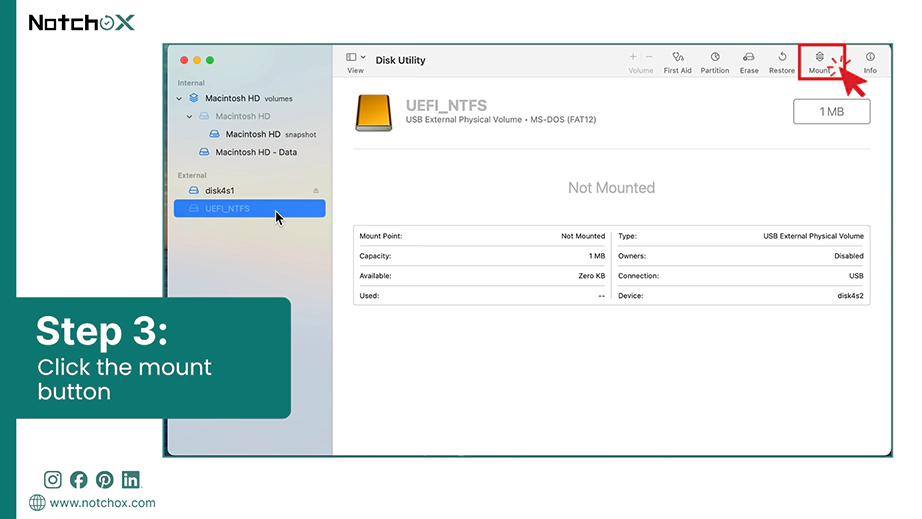Click the Disk Utility window zoom button
Image resolution: width=922 pixels, height=519 pixels.
pos(210,60)
